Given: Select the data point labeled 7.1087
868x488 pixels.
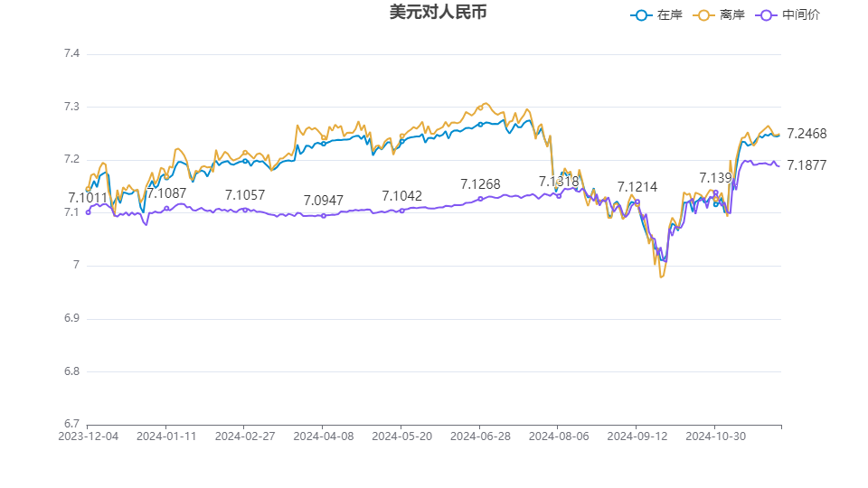Looking at the screenshot, I should coord(166,208).
